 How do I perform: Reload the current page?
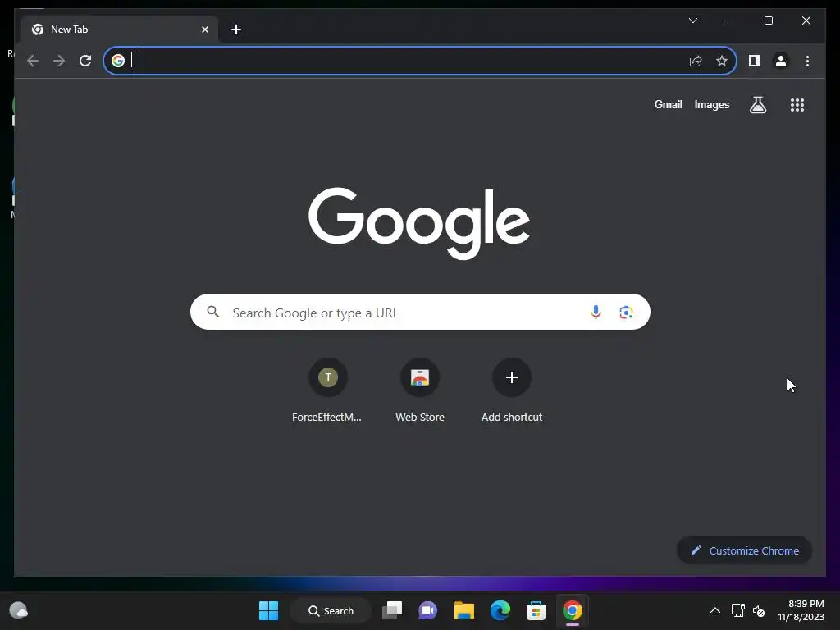click(x=85, y=61)
